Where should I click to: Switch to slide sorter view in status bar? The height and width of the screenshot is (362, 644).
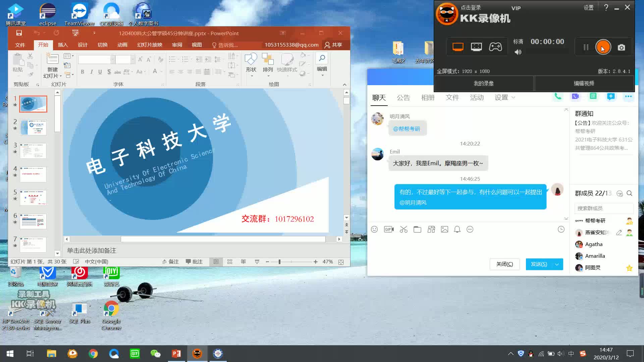point(230,262)
